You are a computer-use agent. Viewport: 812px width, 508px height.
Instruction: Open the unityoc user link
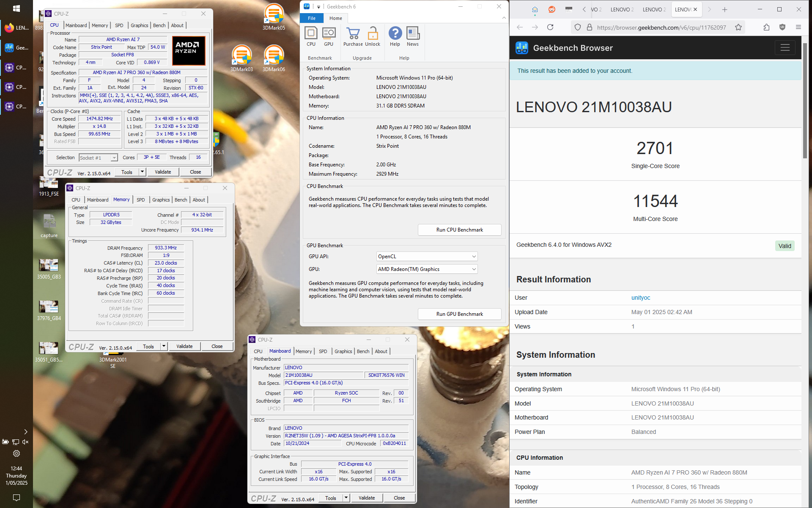click(641, 298)
